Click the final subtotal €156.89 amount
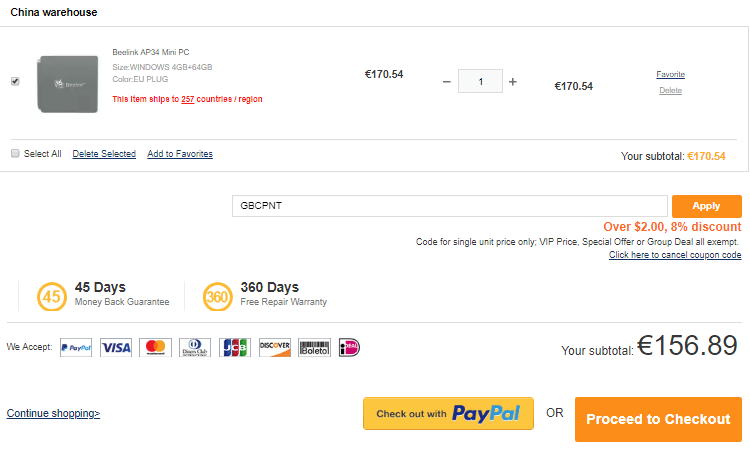This screenshot has height=449, width=750. click(687, 345)
